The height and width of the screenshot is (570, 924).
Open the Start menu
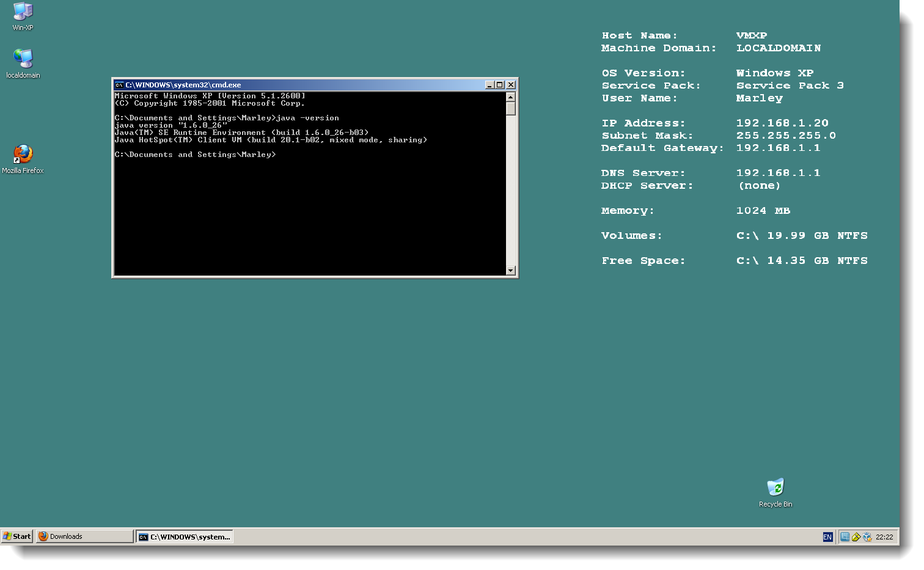click(x=16, y=536)
